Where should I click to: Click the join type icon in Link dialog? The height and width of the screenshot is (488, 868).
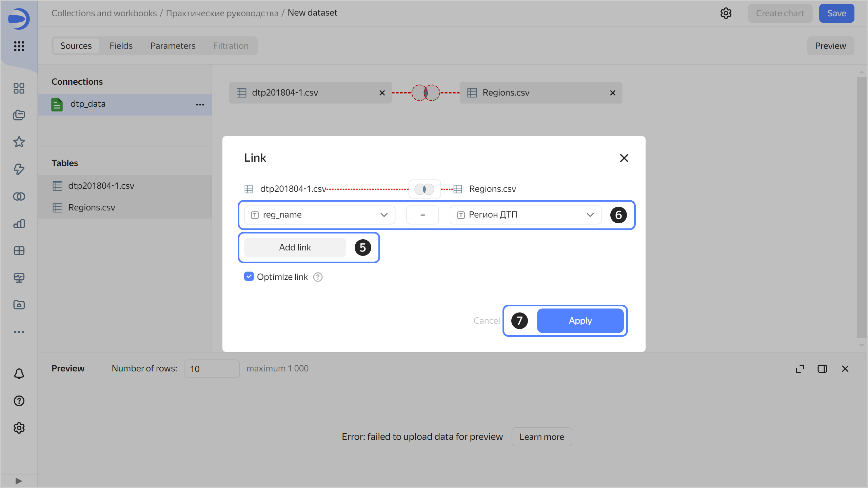click(x=424, y=189)
